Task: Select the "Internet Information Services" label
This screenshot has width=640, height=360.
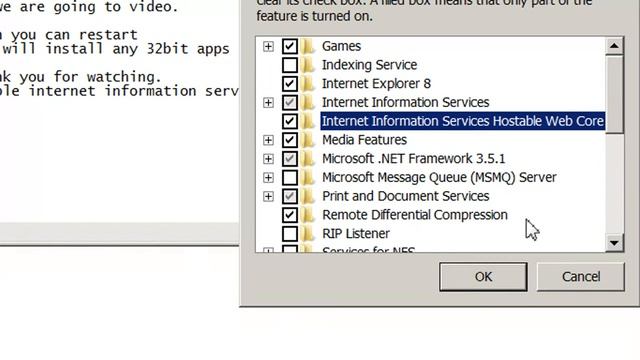Action: pyautogui.click(x=405, y=102)
